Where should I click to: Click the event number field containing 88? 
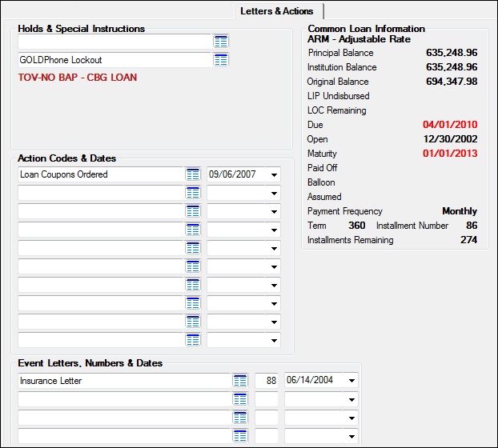click(267, 381)
